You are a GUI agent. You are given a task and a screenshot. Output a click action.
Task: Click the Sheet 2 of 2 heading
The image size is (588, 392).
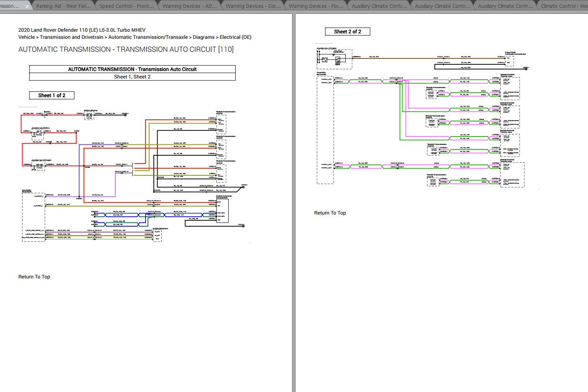coord(347,31)
